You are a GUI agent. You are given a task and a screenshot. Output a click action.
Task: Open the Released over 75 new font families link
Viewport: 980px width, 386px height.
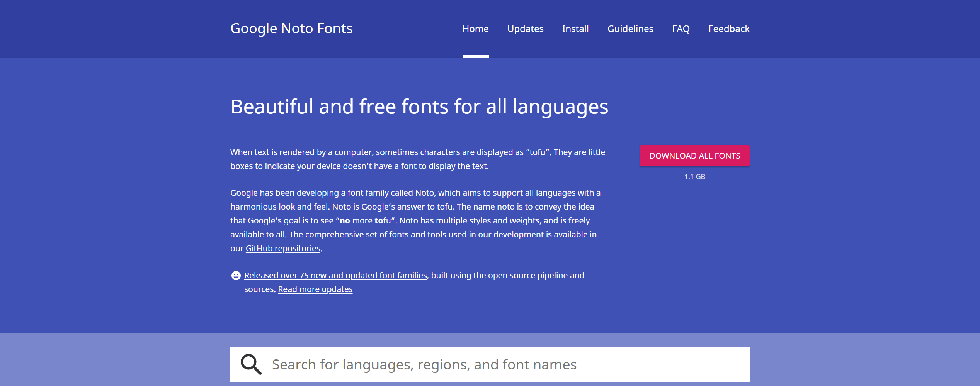[x=335, y=276]
